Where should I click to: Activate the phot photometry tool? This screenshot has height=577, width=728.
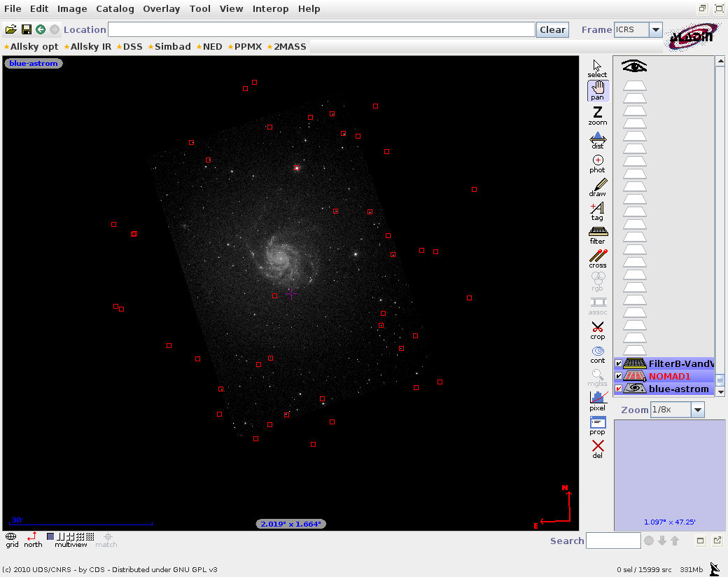click(x=597, y=163)
